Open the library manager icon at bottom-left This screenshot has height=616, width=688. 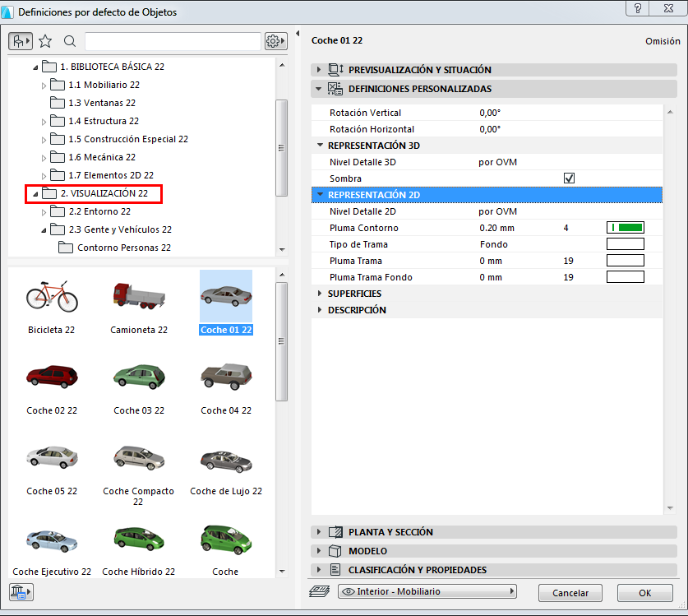coord(21,592)
